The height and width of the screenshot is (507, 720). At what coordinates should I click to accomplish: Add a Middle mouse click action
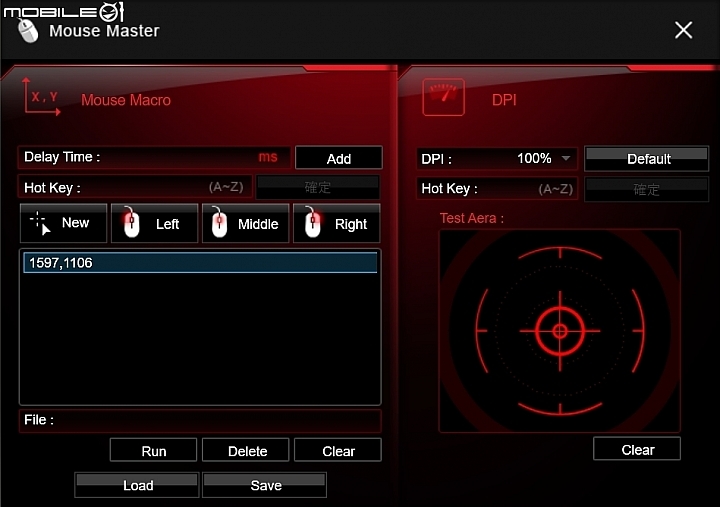pos(246,223)
